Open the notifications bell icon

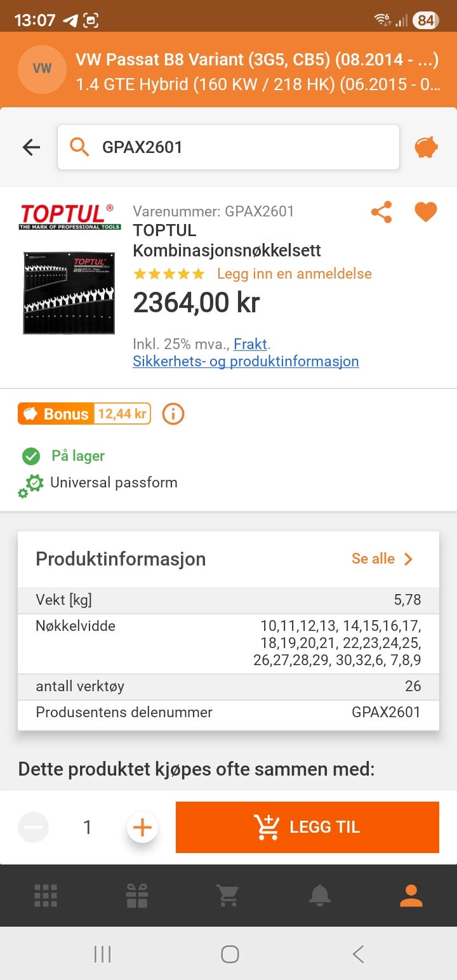(319, 895)
